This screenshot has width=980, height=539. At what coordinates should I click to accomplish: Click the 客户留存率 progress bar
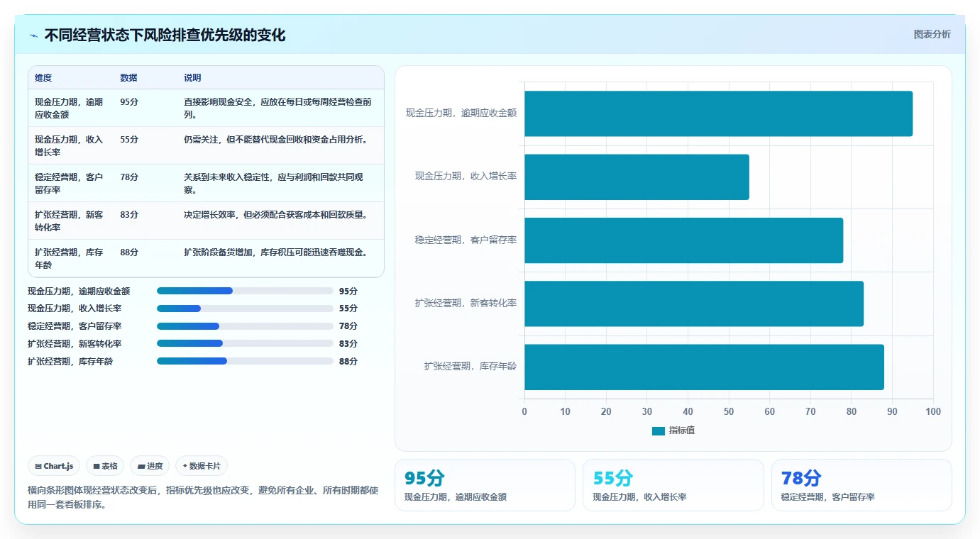click(245, 326)
